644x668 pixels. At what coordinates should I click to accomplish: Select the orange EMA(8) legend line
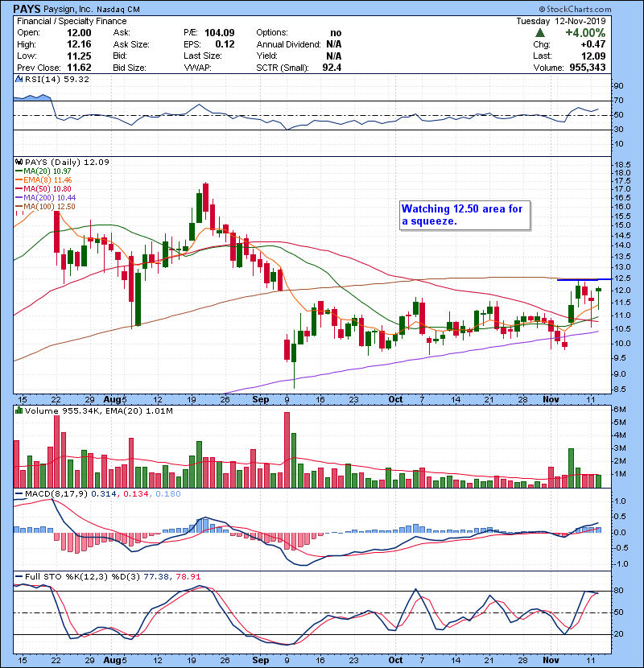(x=19, y=180)
